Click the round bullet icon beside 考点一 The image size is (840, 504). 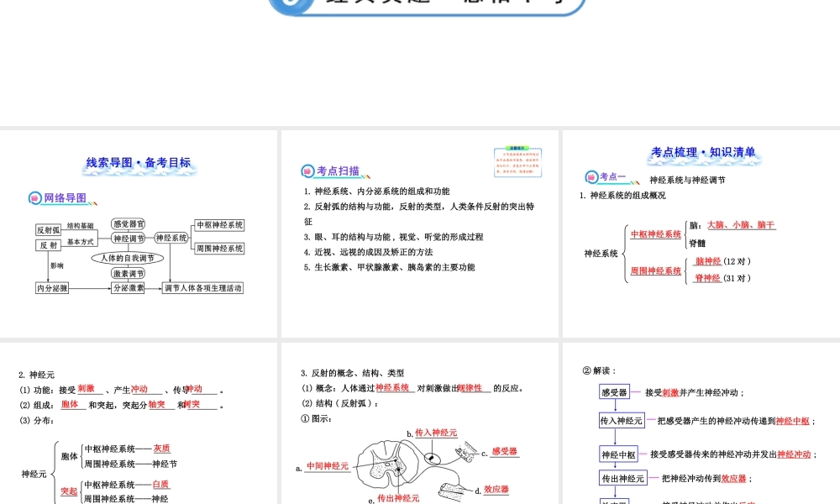(x=591, y=176)
